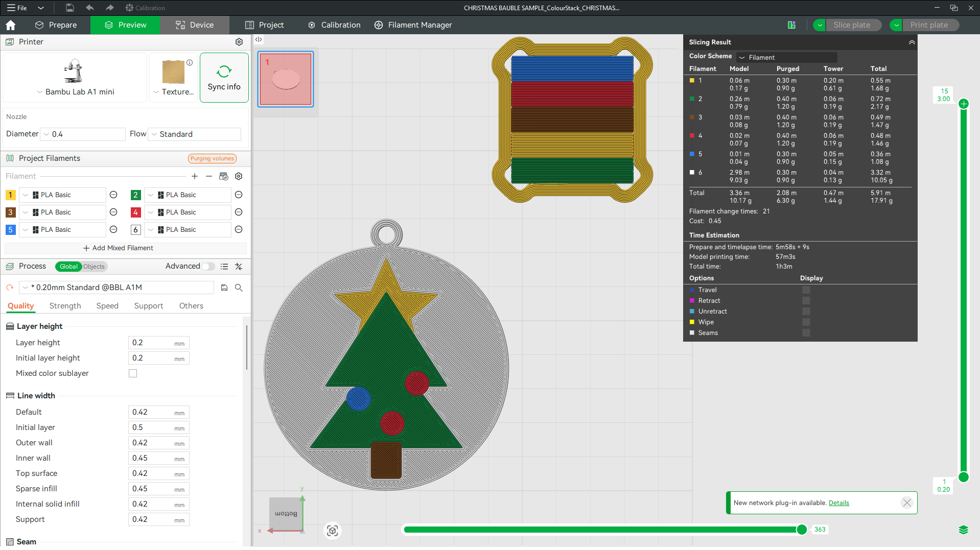980x550 pixels.
Task: Toggle Seams display checkbox
Action: pyautogui.click(x=806, y=333)
